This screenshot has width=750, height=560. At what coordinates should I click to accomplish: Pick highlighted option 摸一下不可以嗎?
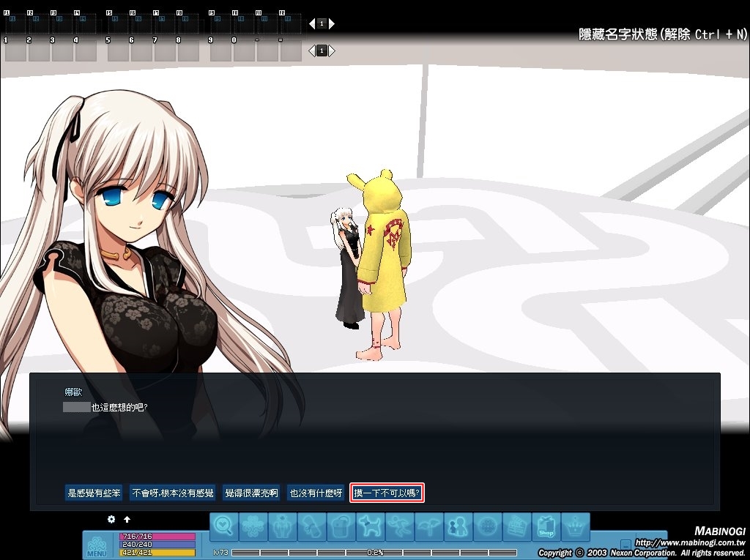point(387,493)
